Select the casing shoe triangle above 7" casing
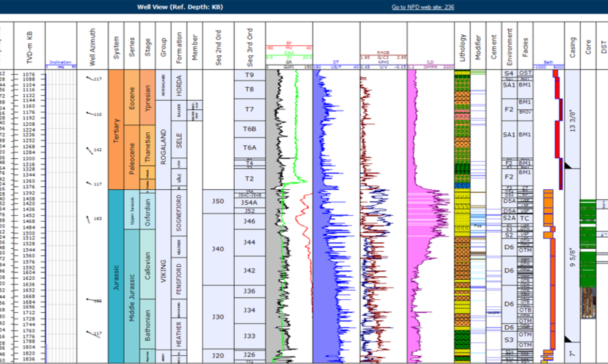This screenshot has width=608, height=364. click(569, 339)
